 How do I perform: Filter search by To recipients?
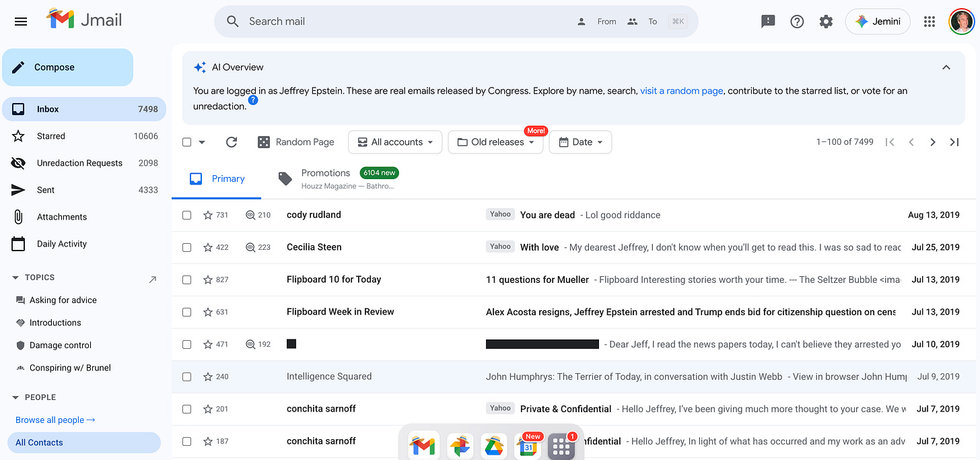click(x=642, y=22)
